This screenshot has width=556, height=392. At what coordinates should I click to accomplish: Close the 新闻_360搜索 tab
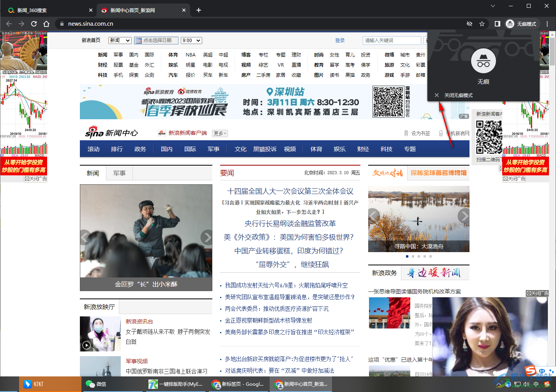91,10
